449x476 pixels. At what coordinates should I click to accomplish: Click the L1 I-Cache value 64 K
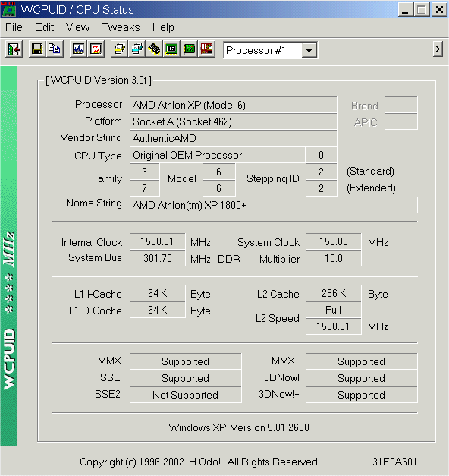pyautogui.click(x=158, y=293)
